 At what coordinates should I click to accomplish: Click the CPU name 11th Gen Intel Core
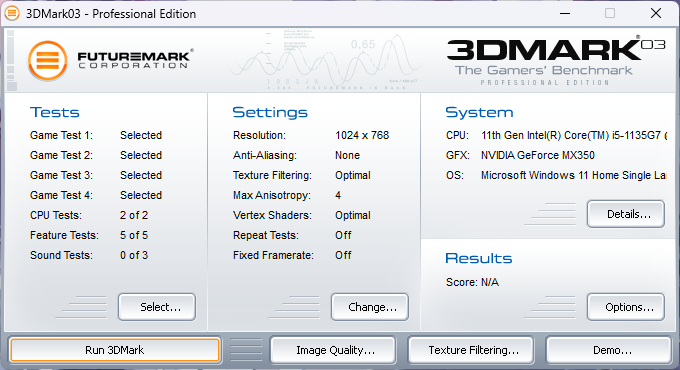coord(574,135)
